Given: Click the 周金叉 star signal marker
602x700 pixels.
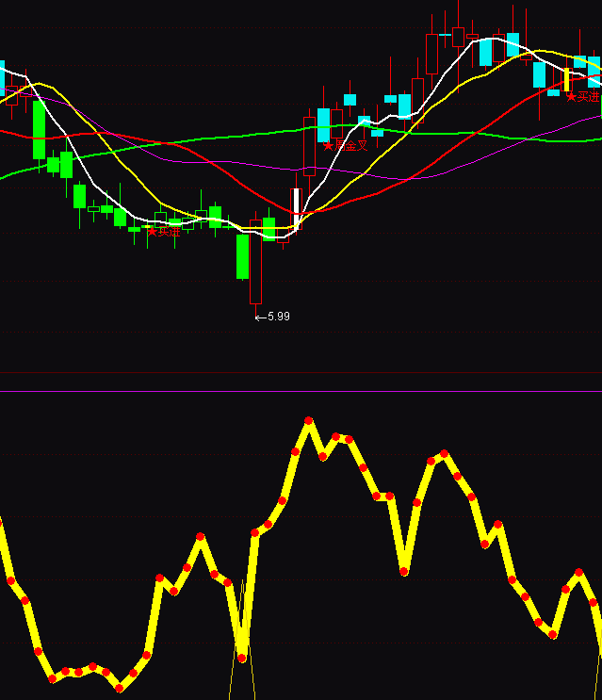Looking at the screenshot, I should coord(345,146).
